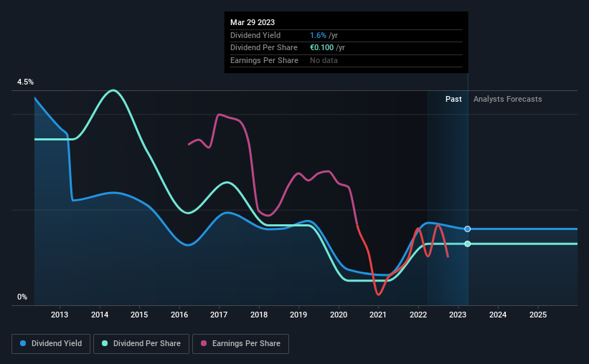Click the teal Dividend Per Share data point marker

tap(467, 244)
